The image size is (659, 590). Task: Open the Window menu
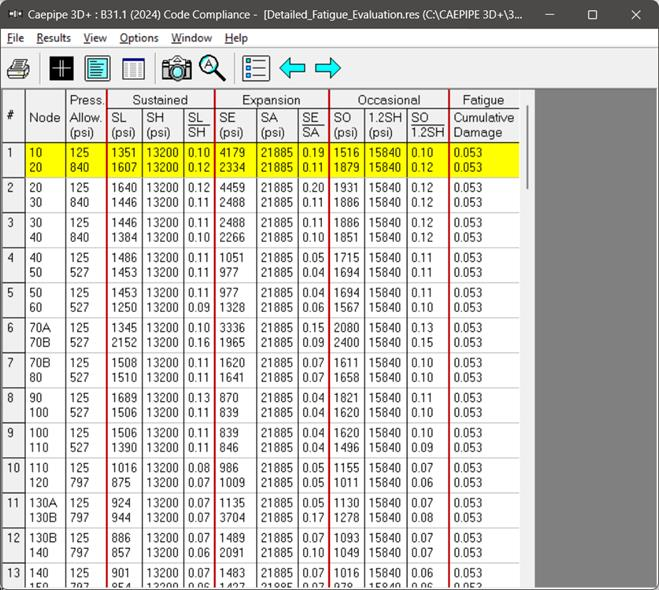pyautogui.click(x=192, y=38)
